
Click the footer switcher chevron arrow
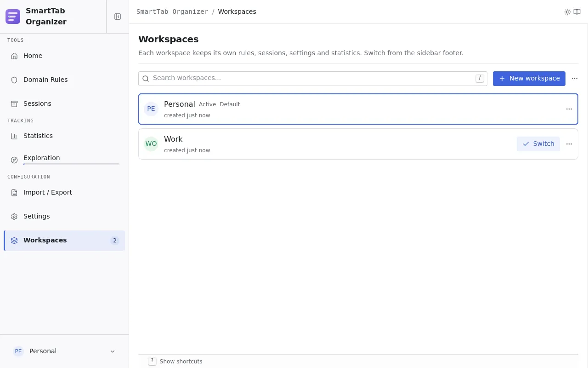[x=113, y=351]
